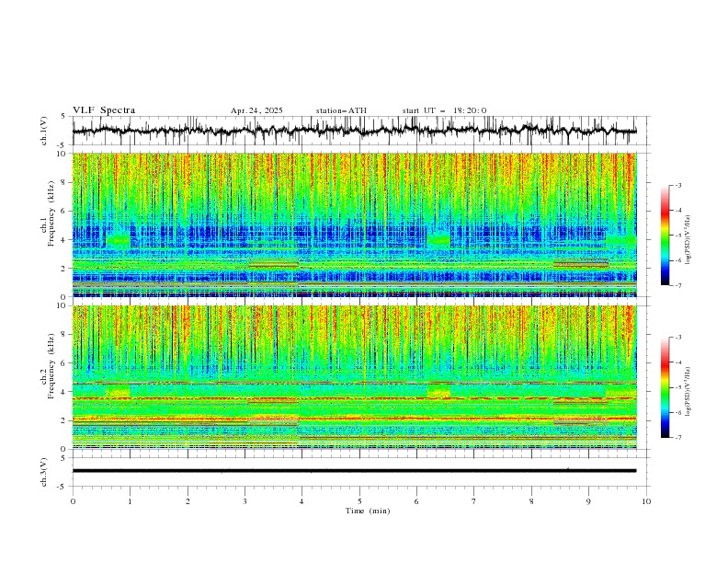Screen dimensions: 728x563
Task: Click the ch.1 voltage waveform trace
Action: (x=354, y=131)
